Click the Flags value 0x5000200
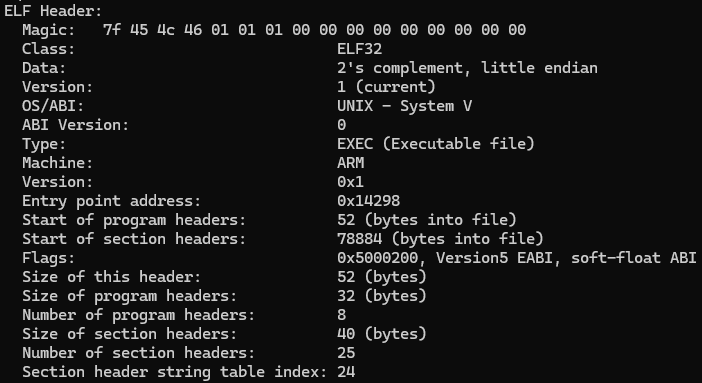702x383 pixels. [377, 258]
